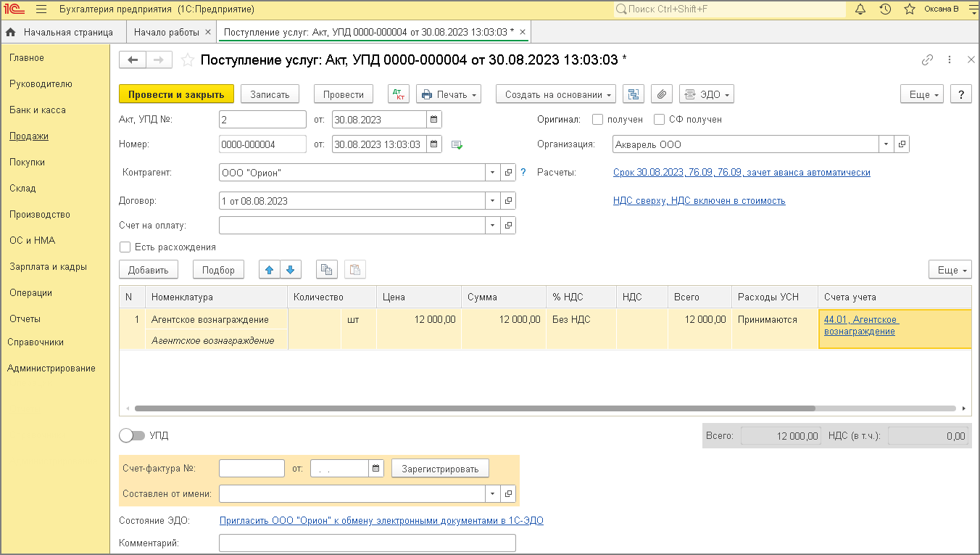Viewport: 980px width, 555px height.
Task: Click the Записать button
Action: 270,94
